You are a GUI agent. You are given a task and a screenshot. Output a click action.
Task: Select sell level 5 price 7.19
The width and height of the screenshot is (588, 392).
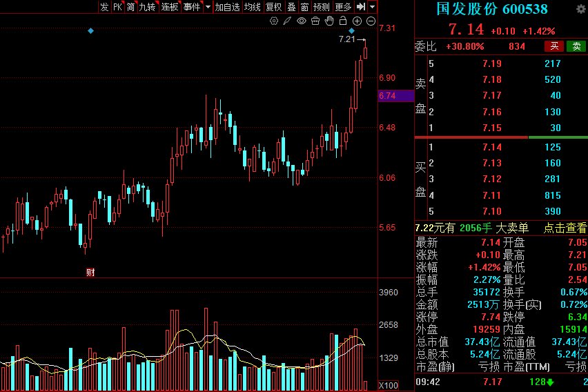491,63
